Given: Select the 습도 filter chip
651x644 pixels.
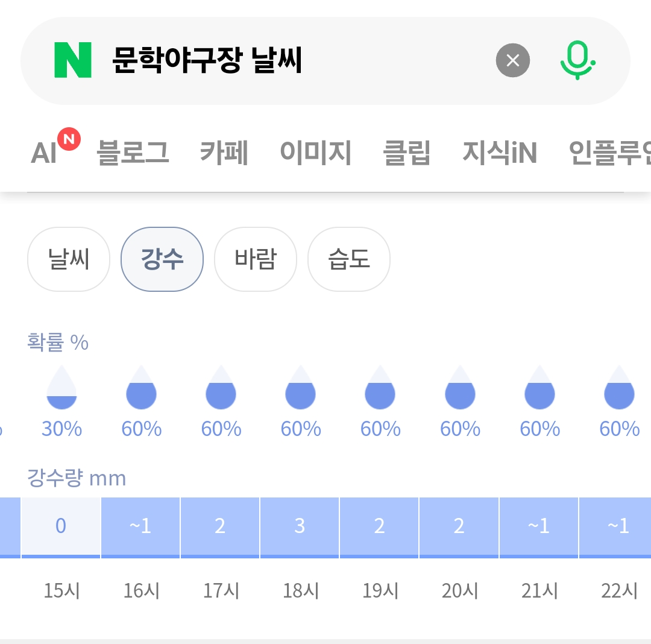Looking at the screenshot, I should pyautogui.click(x=349, y=259).
